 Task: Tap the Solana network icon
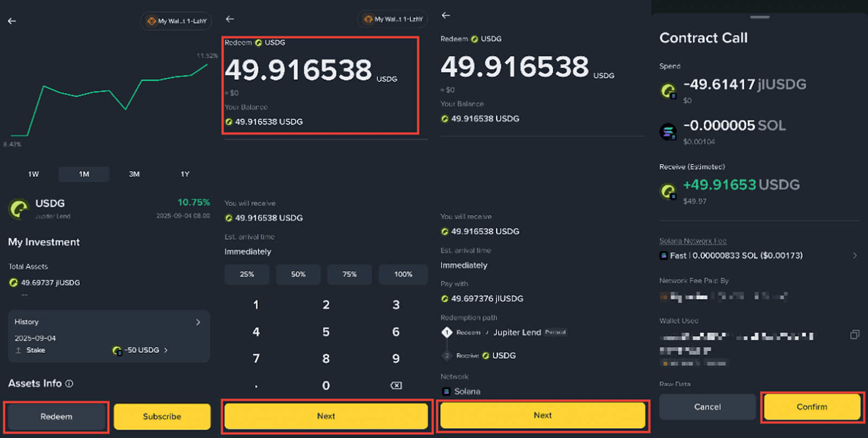coord(446,391)
